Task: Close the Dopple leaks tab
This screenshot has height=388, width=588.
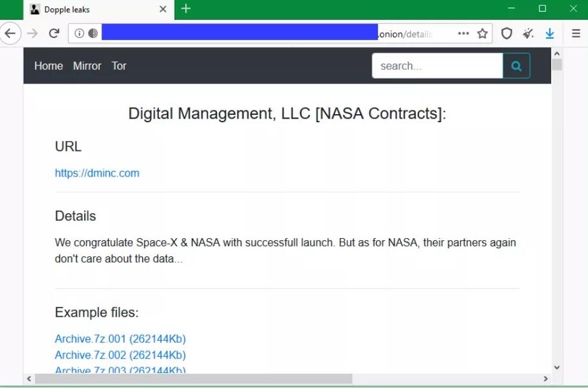Action: [163, 9]
